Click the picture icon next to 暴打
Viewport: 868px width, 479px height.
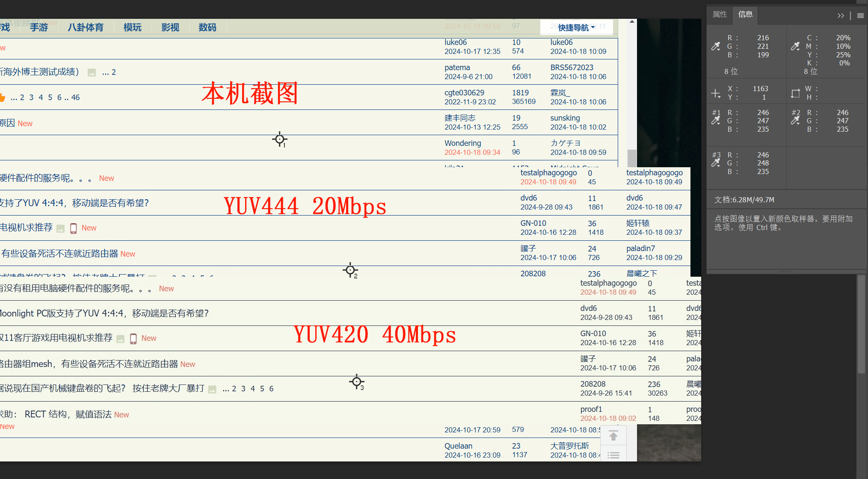click(212, 389)
